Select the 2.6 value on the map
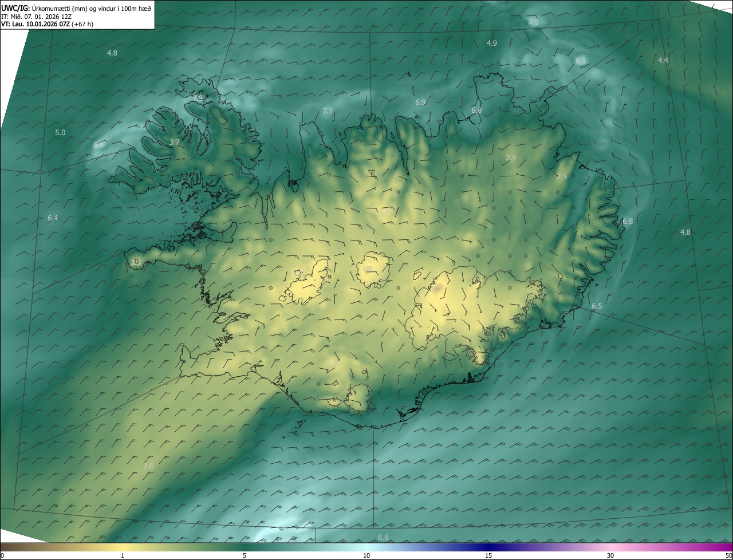The image size is (733, 560). click(x=148, y=466)
